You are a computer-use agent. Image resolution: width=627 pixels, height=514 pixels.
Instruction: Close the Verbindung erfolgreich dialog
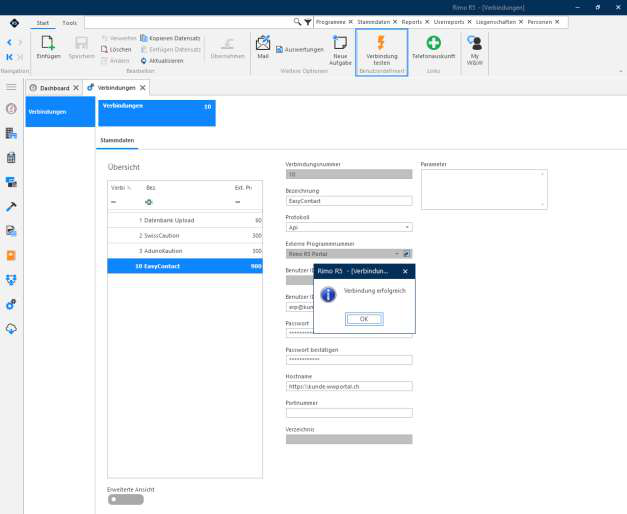point(405,271)
